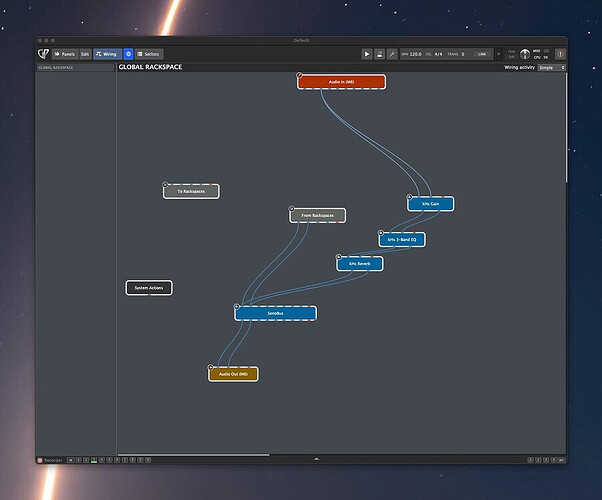
Task: Toggle bypass icon on kHs Gain
Action: click(409, 197)
